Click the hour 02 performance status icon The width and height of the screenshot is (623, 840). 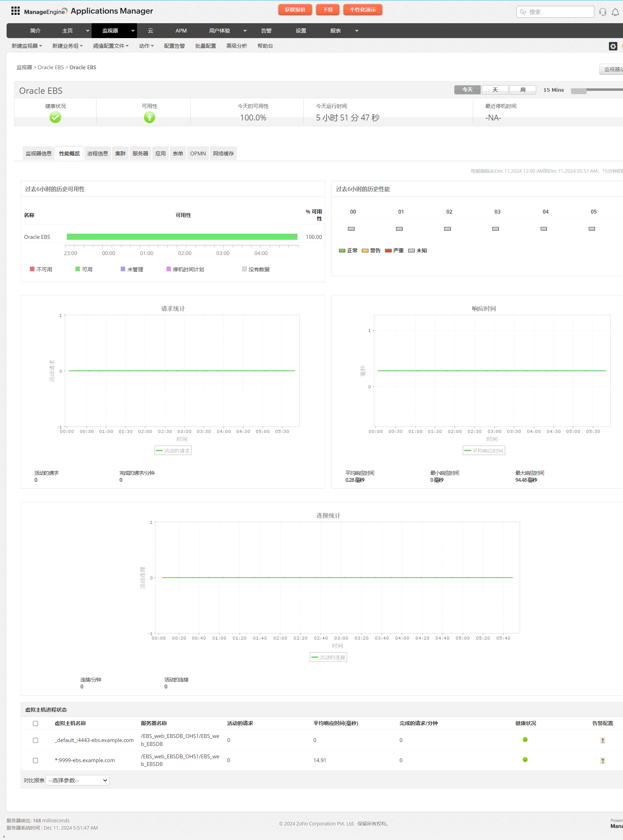448,229
